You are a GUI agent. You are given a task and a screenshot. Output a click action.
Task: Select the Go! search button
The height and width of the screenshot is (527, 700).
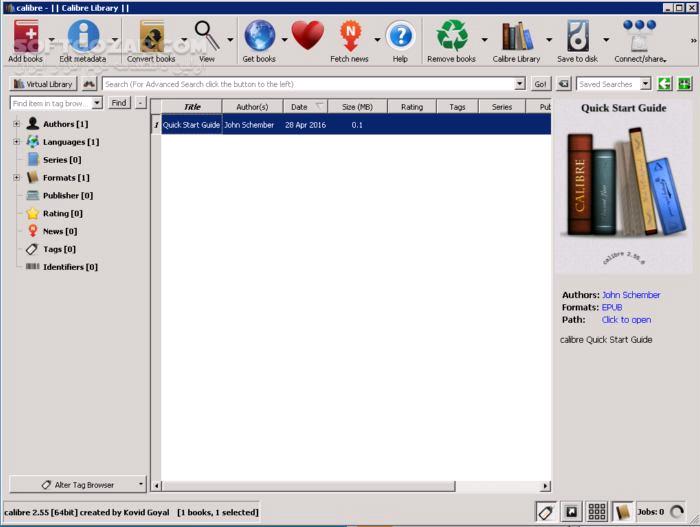click(540, 84)
